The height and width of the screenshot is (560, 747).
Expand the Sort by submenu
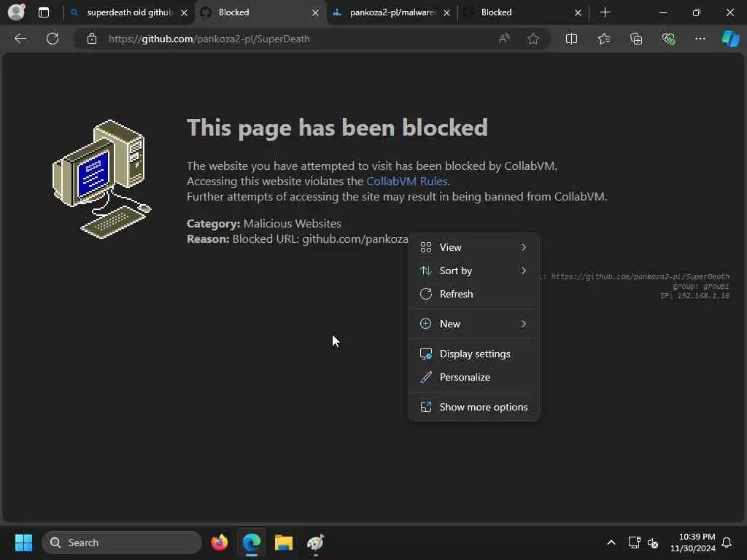474,271
